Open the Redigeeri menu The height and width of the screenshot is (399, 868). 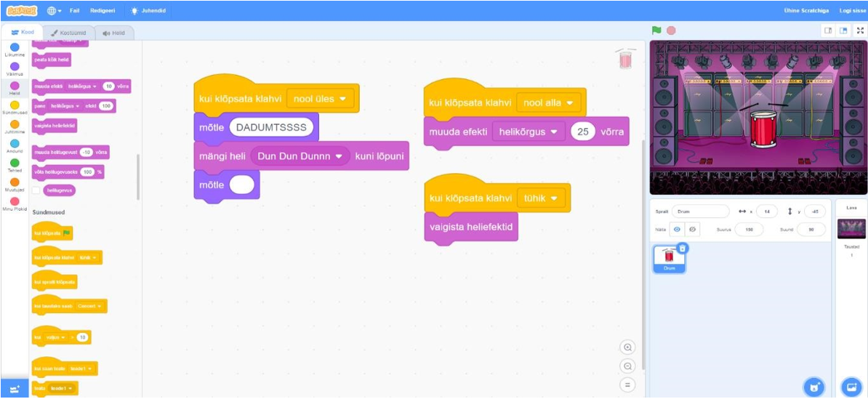coord(103,10)
